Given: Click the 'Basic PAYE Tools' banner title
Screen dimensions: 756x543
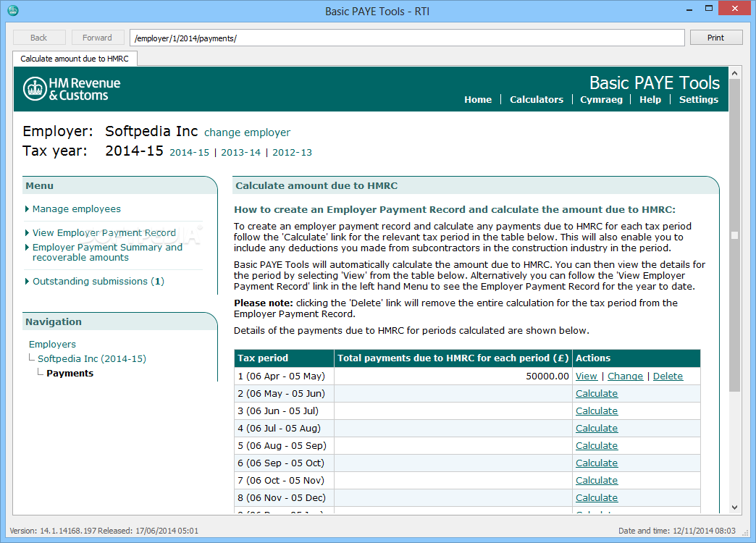Looking at the screenshot, I should [x=655, y=83].
